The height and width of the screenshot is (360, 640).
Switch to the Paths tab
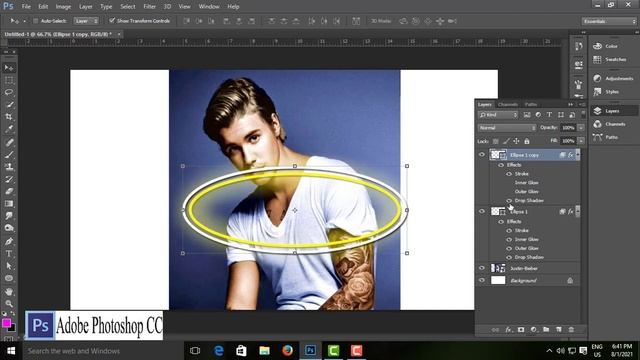coord(531,104)
